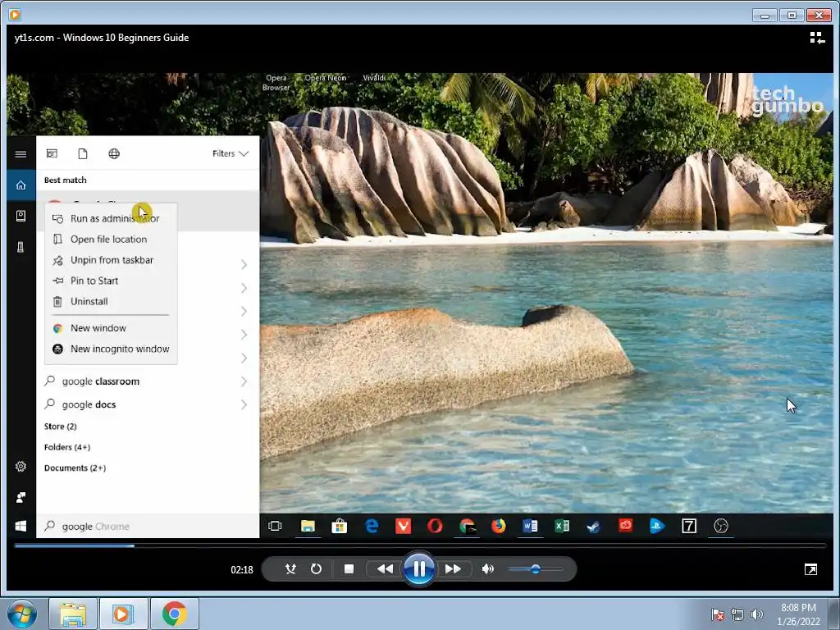This screenshot has width=840, height=630.
Task: Open New window for Chrome
Action: point(111,328)
